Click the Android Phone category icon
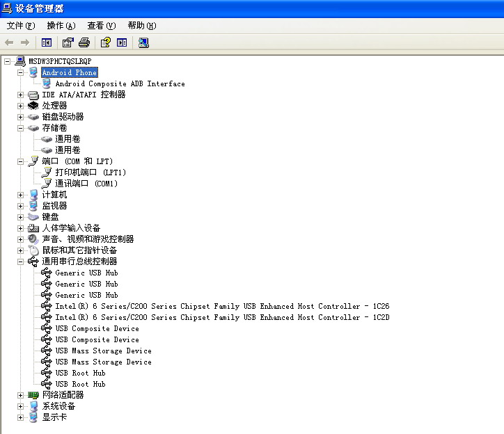 pos(33,72)
